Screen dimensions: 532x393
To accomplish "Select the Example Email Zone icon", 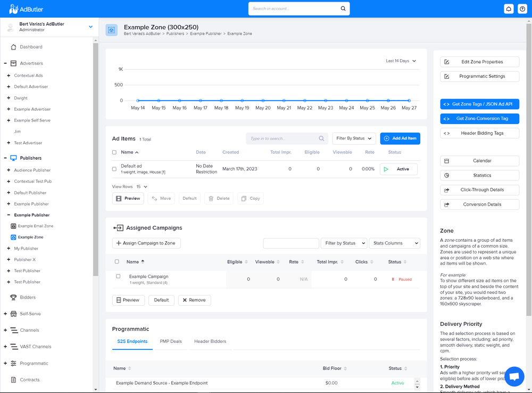I will (14, 226).
